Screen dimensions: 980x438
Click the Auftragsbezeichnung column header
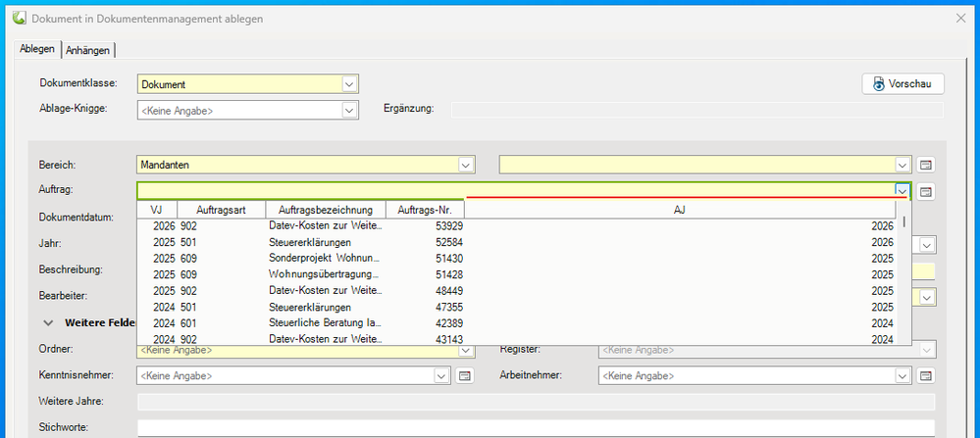click(326, 210)
